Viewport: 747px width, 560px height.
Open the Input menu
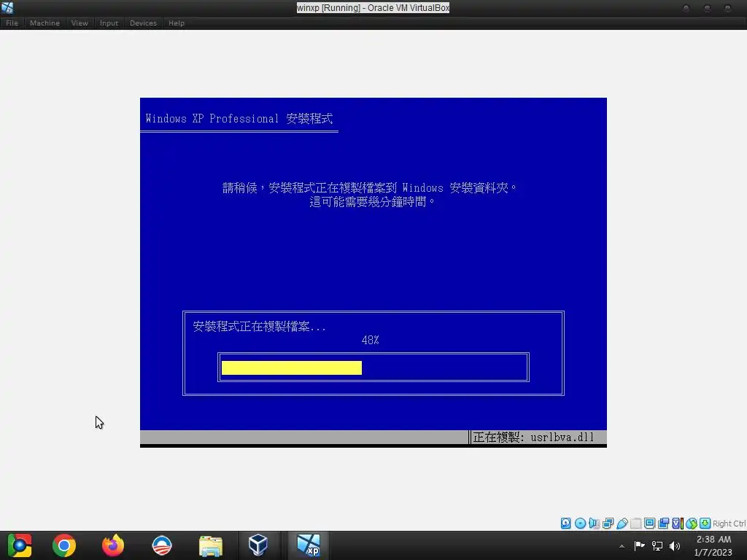click(x=109, y=23)
